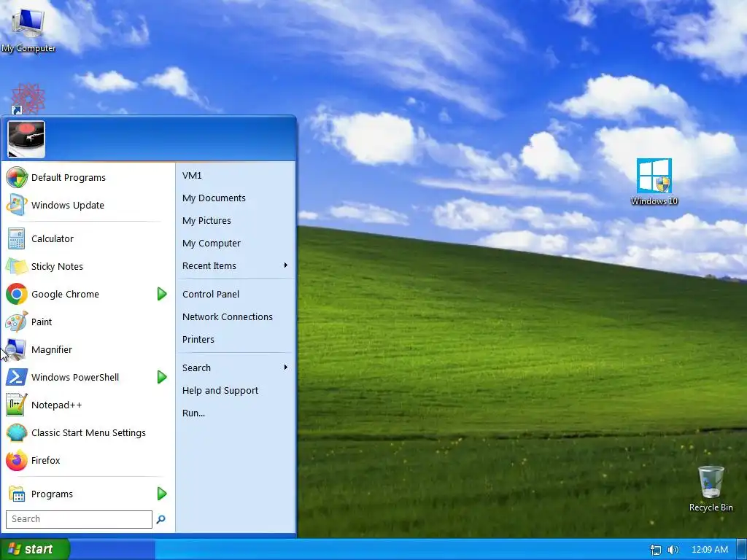
Task: Click the start button
Action: [x=35, y=549]
